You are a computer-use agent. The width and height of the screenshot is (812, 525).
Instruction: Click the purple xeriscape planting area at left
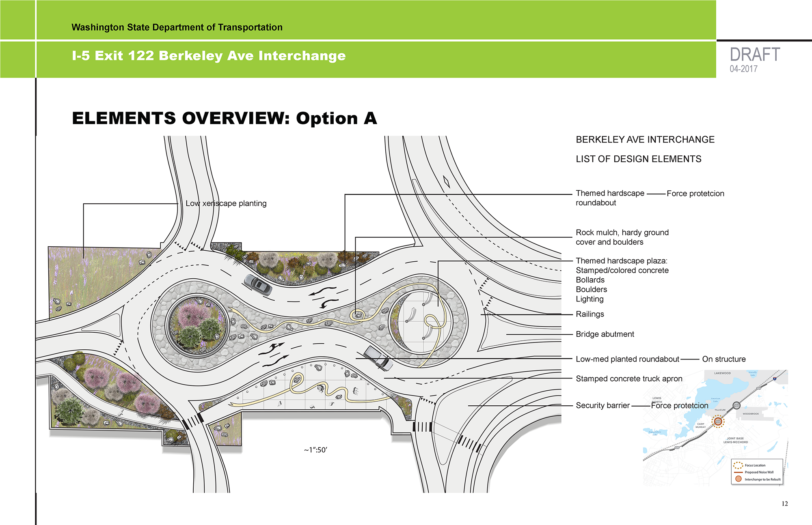click(97, 280)
